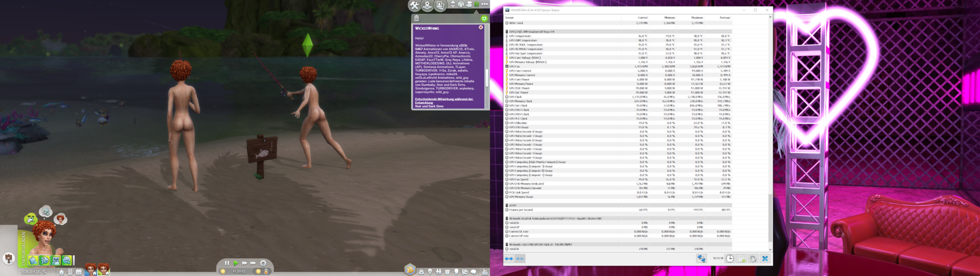This screenshot has width=980, height=276.
Task: Select the 'Frames per Second' row in HWiNFO
Action: tap(618, 210)
